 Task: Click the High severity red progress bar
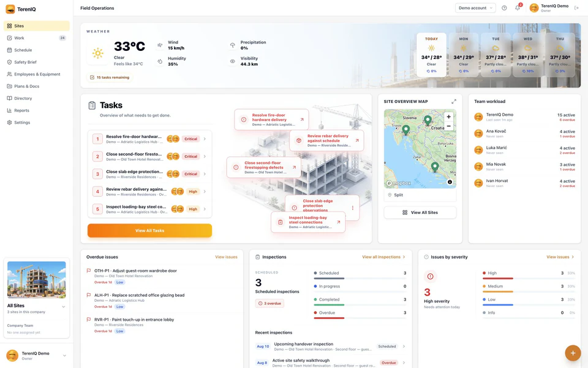point(497,278)
